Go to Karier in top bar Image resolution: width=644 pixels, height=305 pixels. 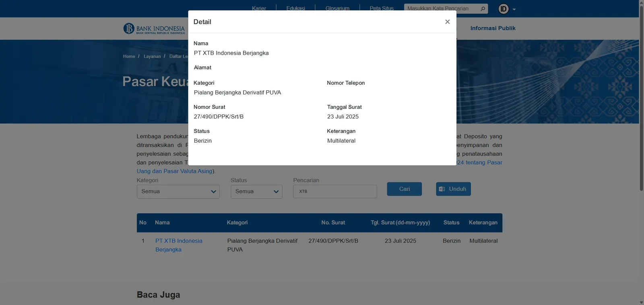tap(259, 8)
